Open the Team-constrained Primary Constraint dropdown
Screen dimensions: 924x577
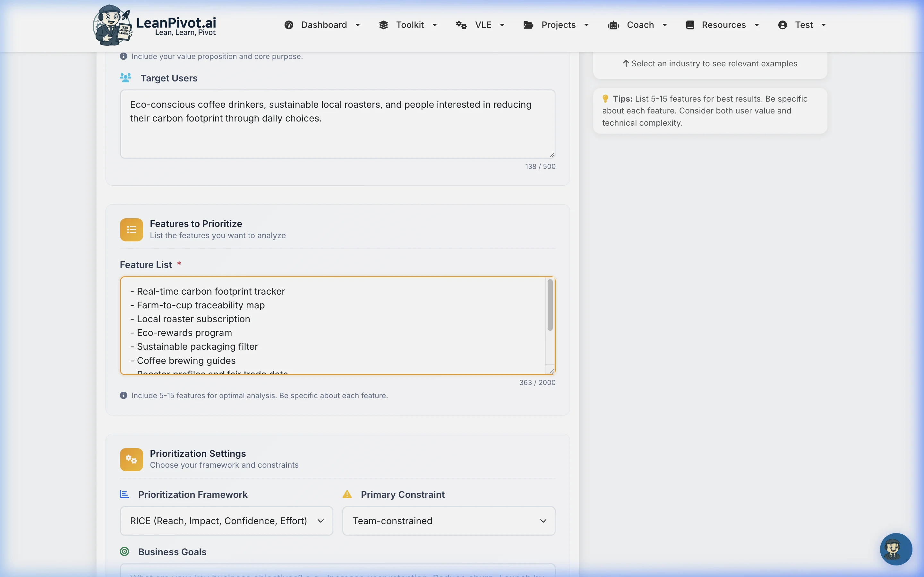(x=448, y=521)
